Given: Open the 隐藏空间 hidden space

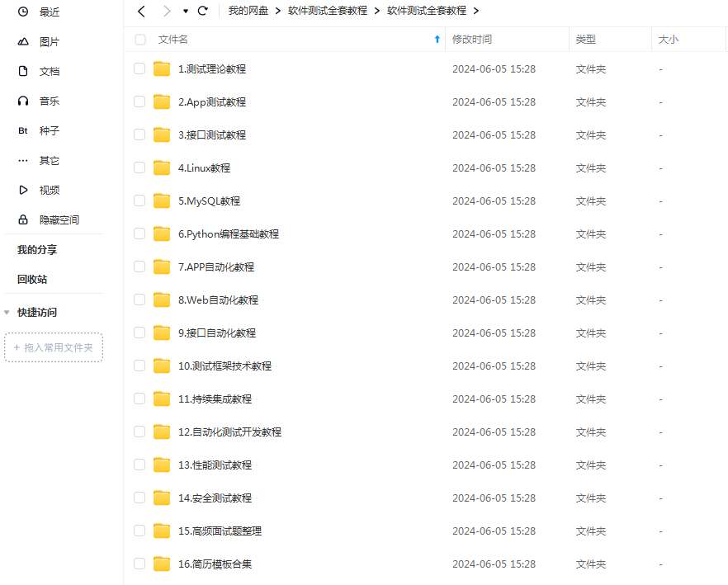Looking at the screenshot, I should (x=49, y=219).
